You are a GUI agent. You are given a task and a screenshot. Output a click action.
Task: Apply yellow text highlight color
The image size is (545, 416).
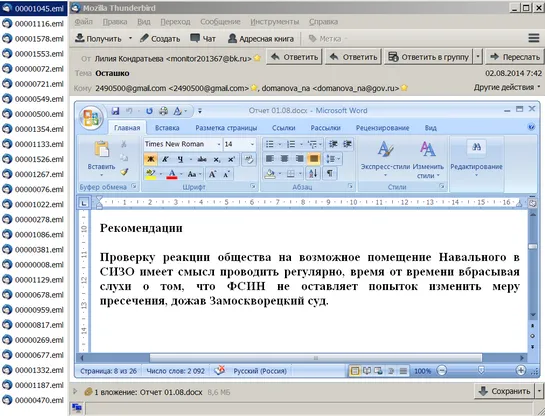click(151, 174)
